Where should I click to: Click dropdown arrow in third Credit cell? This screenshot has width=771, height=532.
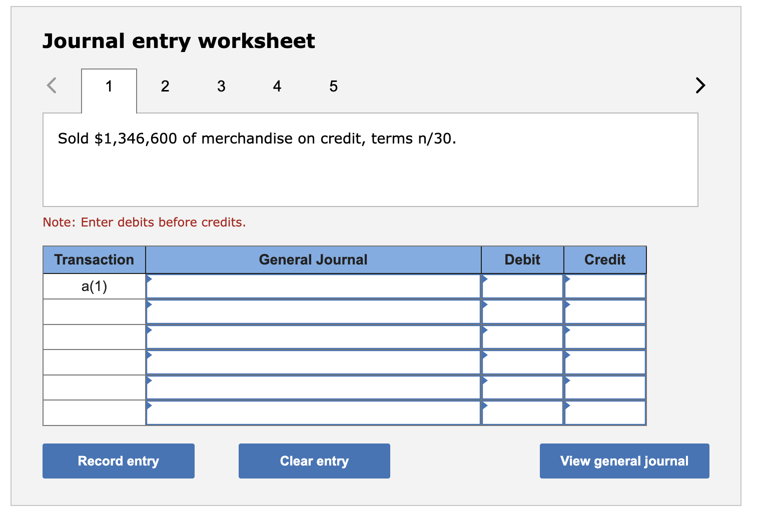pyautogui.click(x=567, y=330)
